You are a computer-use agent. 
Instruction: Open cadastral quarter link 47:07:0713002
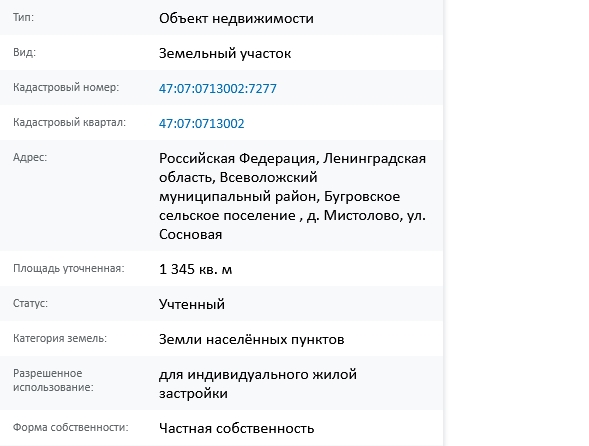(201, 123)
